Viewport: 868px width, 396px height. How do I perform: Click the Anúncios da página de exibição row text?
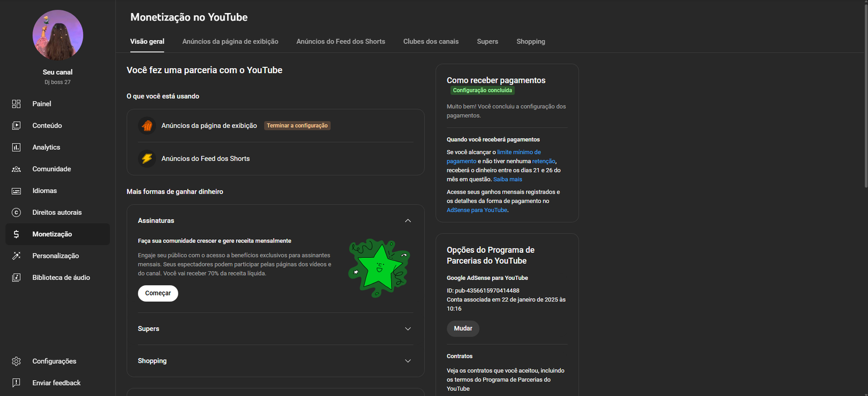[209, 126]
